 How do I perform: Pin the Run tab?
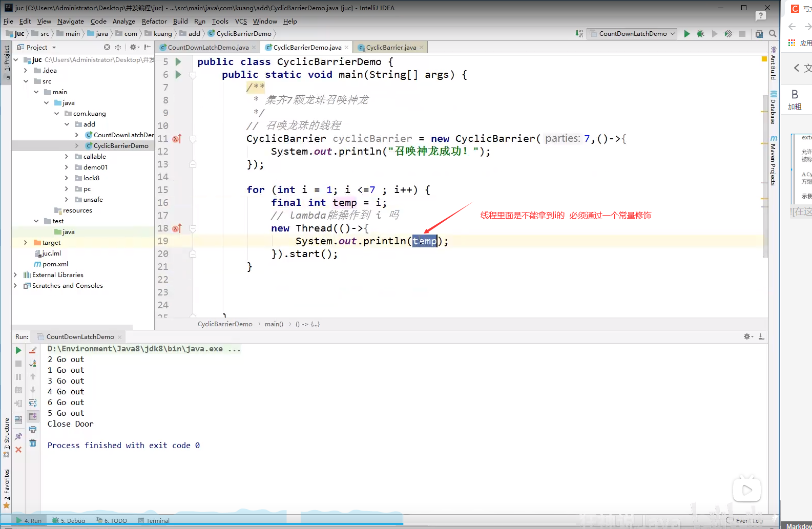[x=18, y=436]
